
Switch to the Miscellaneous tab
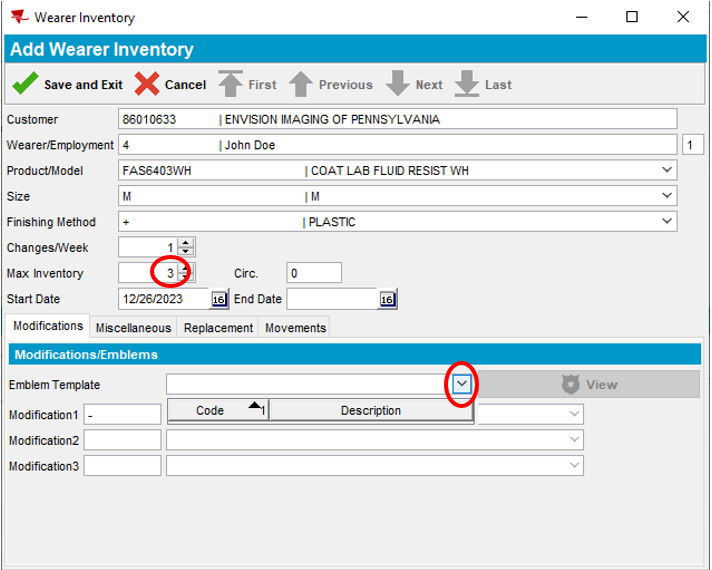click(134, 328)
